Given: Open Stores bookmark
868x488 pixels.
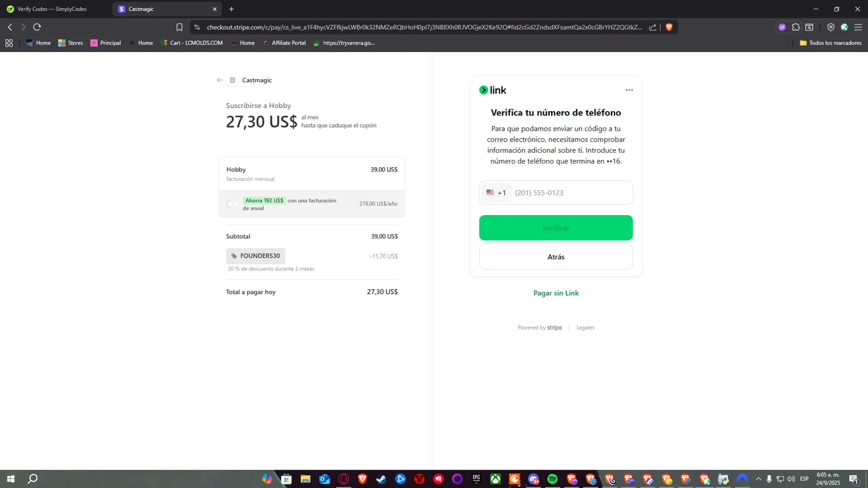Looking at the screenshot, I should point(71,43).
